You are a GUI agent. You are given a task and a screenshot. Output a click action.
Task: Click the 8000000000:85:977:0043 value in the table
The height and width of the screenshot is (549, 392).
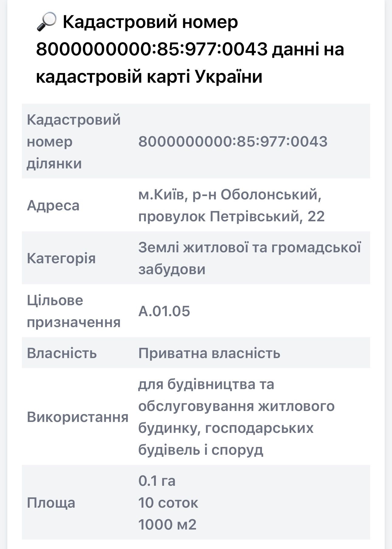(233, 141)
